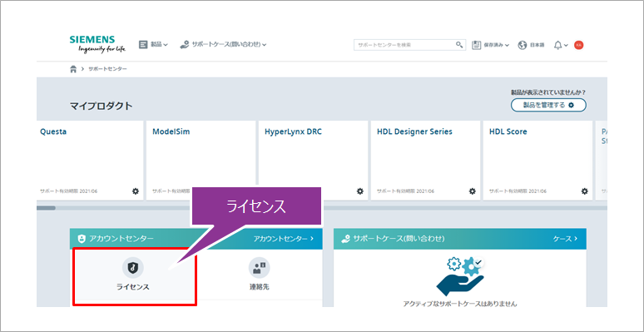The image size is (644, 332).
Task: Click the ライセンス key shield icon
Action: (132, 268)
